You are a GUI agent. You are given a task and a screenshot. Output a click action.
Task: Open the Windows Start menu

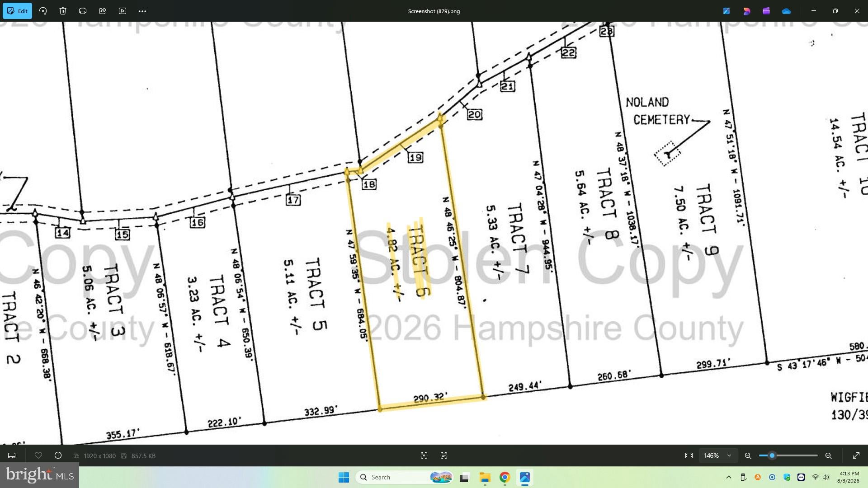tap(344, 477)
